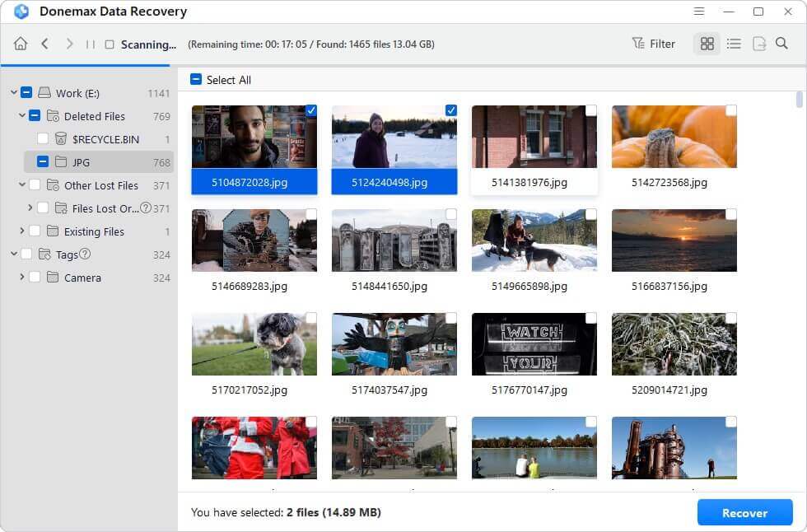Select the JPG folder in sidebar
Screen dimensions: 807x532
click(x=81, y=162)
